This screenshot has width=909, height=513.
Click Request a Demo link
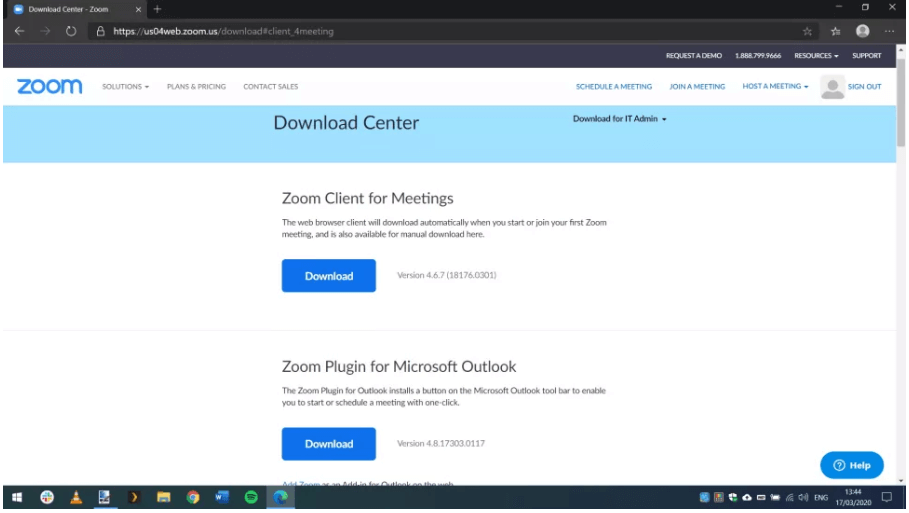pyautogui.click(x=693, y=56)
